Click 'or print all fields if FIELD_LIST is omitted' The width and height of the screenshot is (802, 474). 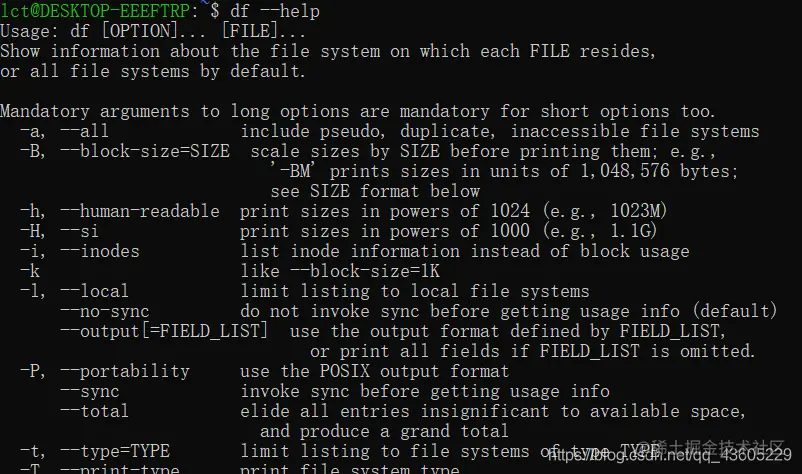point(532,351)
